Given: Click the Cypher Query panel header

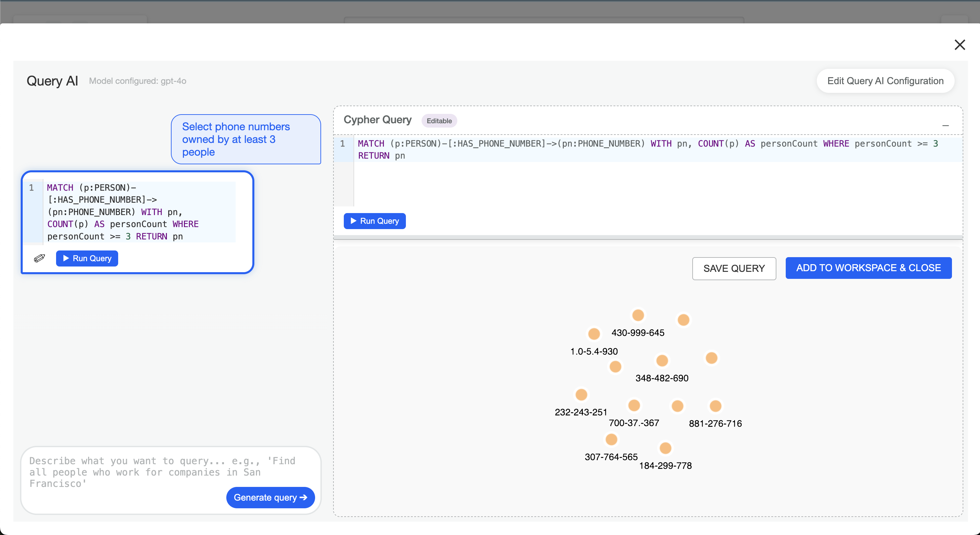Looking at the screenshot, I should click(x=378, y=120).
